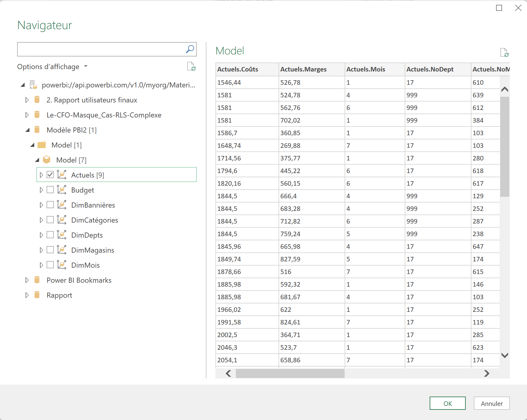Click the DimMagasins table icon

coord(62,250)
